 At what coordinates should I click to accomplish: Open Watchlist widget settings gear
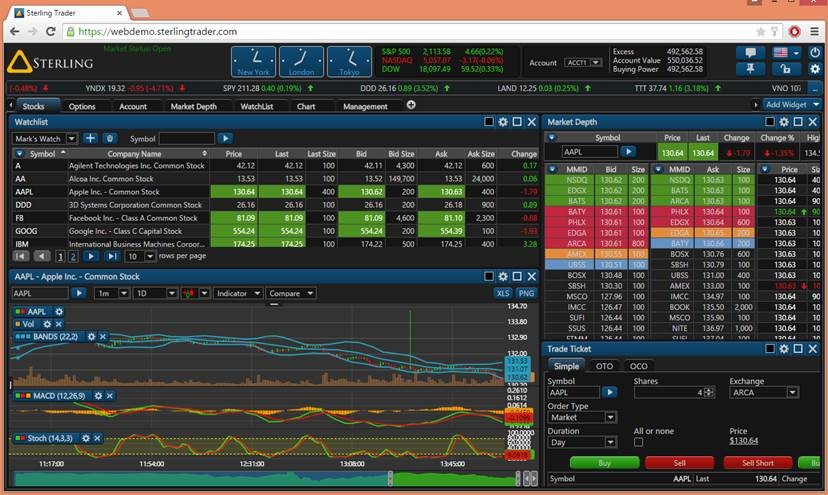[x=503, y=122]
